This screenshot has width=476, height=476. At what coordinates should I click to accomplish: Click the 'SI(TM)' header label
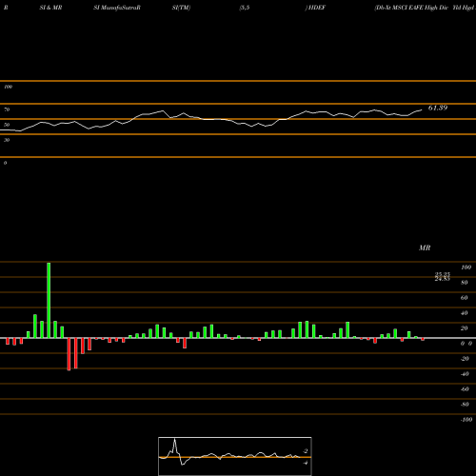(181, 8)
